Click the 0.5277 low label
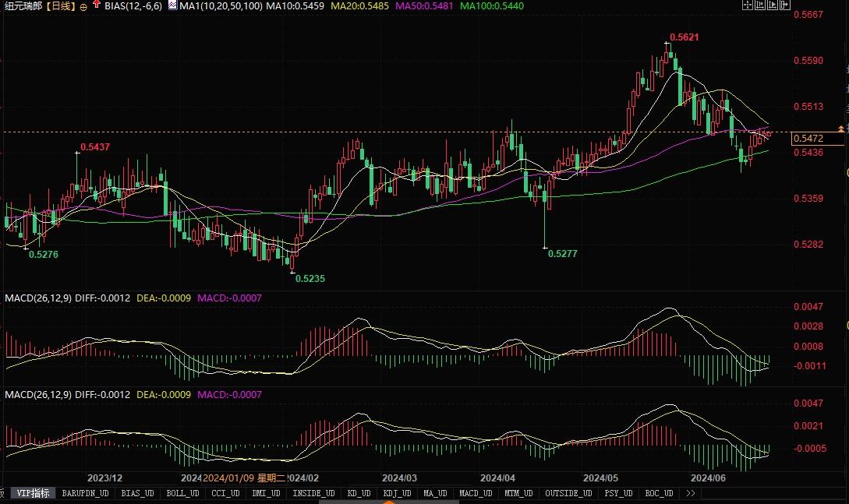 tap(563, 253)
